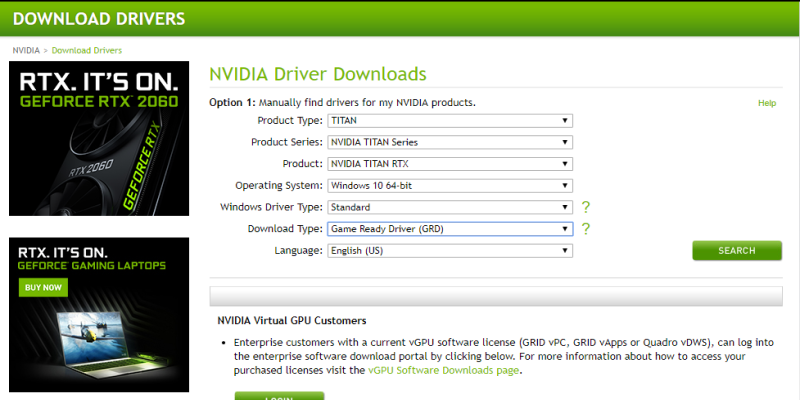Open the Operating System dropdown
The image size is (800, 400).
(x=450, y=186)
